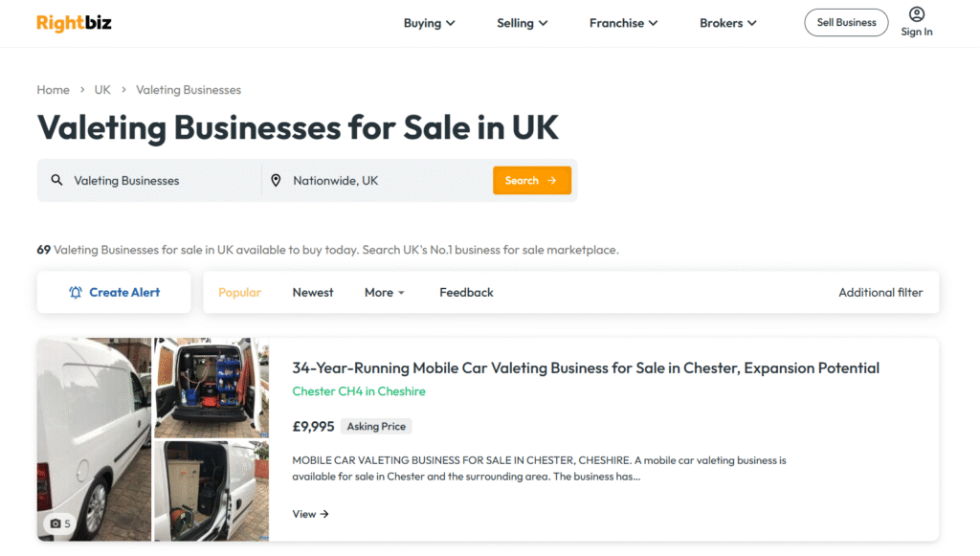Keep the Popular sort tab selected

[239, 292]
